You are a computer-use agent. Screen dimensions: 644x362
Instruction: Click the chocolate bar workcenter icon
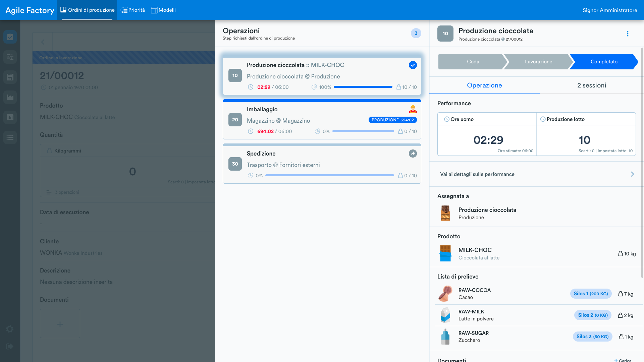click(x=445, y=213)
